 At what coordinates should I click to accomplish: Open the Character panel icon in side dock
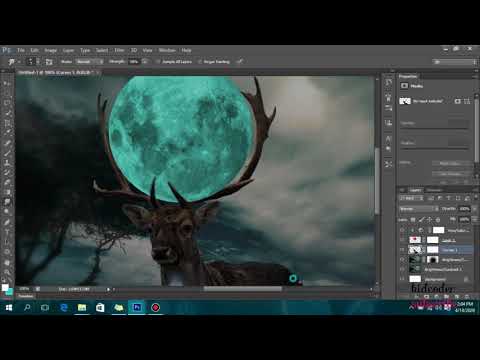click(x=388, y=139)
